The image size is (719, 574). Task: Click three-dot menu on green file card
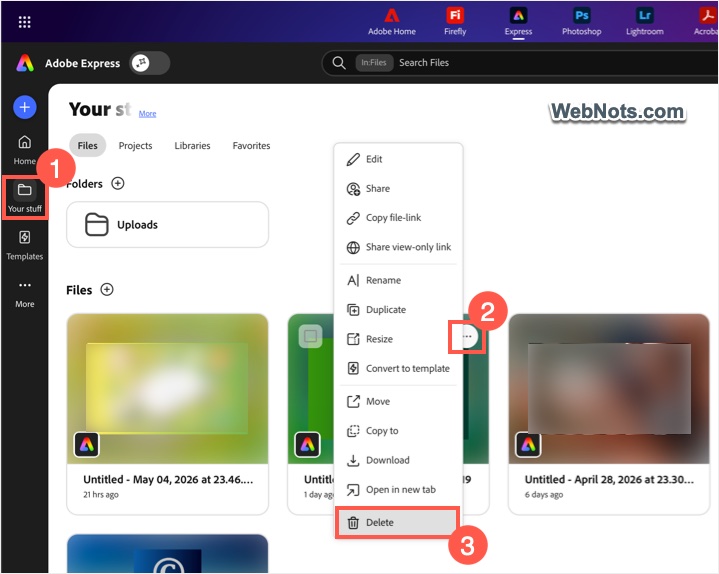coord(467,337)
